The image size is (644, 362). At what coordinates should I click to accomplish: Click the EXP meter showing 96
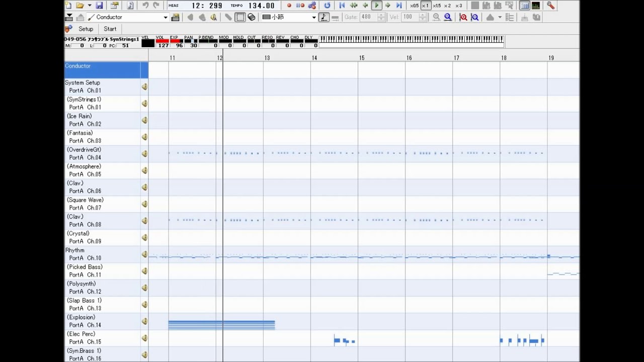pyautogui.click(x=176, y=42)
